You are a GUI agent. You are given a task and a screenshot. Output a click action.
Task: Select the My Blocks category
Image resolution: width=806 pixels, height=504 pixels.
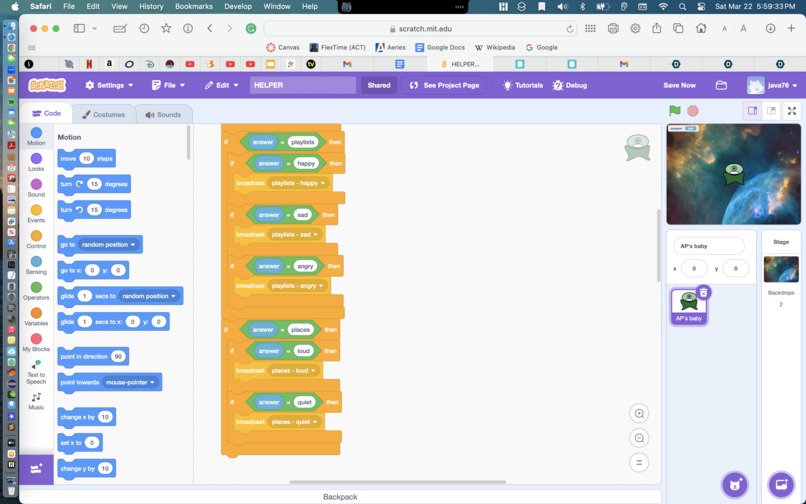pos(36,342)
